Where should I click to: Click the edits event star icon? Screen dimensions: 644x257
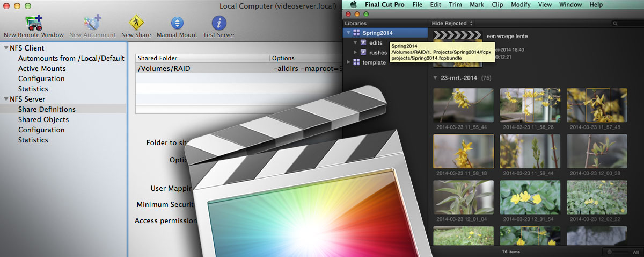pos(363,42)
